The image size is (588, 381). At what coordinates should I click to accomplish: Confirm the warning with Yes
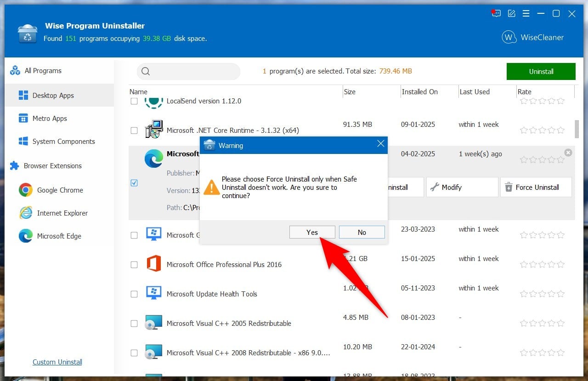pyautogui.click(x=312, y=232)
